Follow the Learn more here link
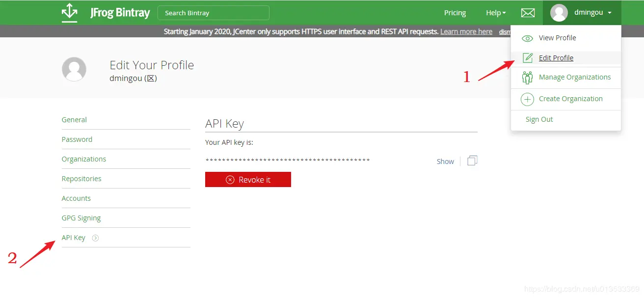Screen dimensions: 644x298 click(466, 31)
